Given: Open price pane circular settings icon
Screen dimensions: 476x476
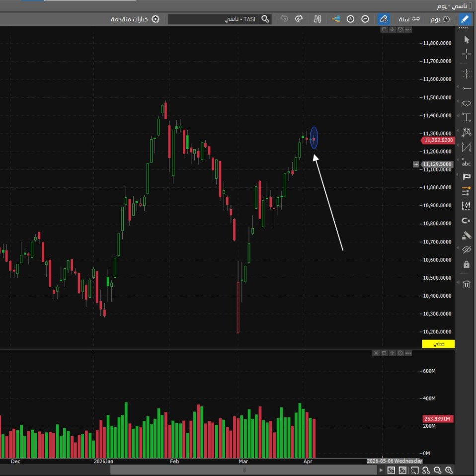Looking at the screenshot, I should click(x=400, y=29).
